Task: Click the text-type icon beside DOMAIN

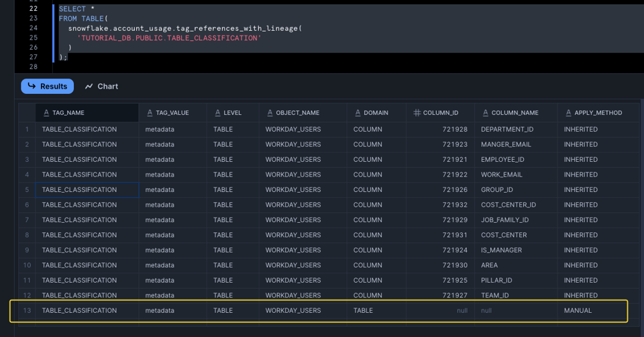Action: pos(358,113)
